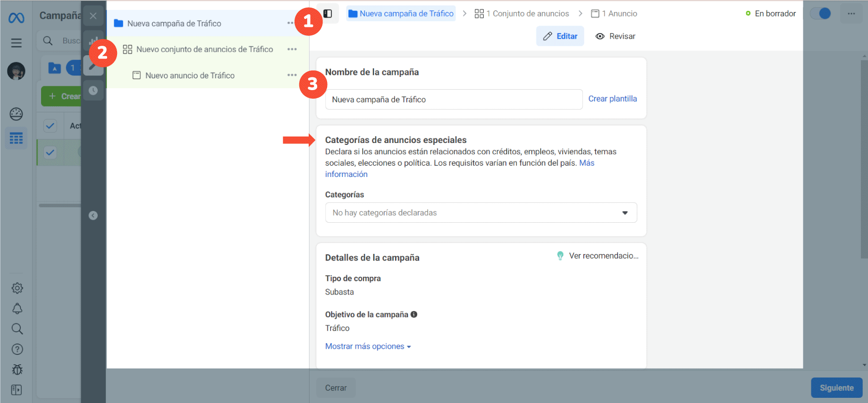Viewport: 868px width, 403px height.
Task: Open notifications bell icon
Action: click(17, 309)
